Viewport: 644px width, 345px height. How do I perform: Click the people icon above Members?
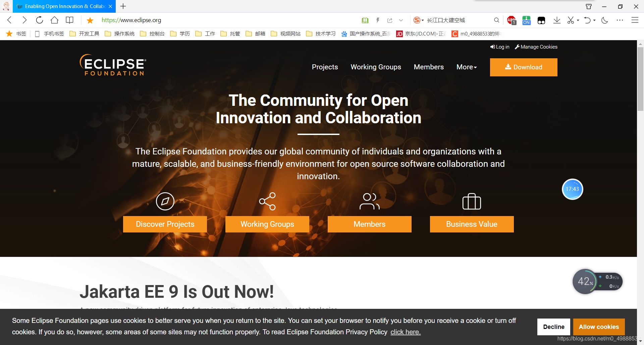pyautogui.click(x=370, y=201)
